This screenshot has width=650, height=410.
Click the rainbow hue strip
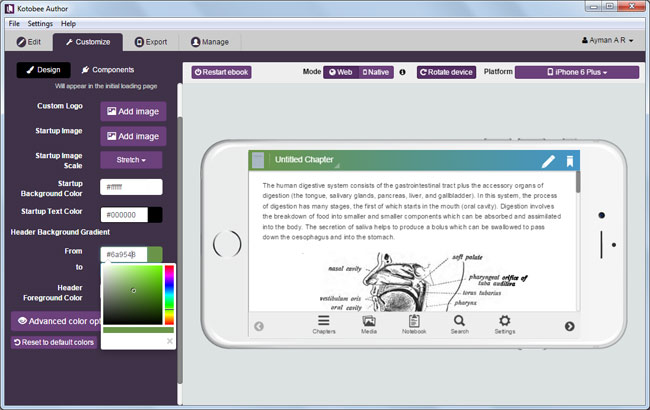[169, 295]
